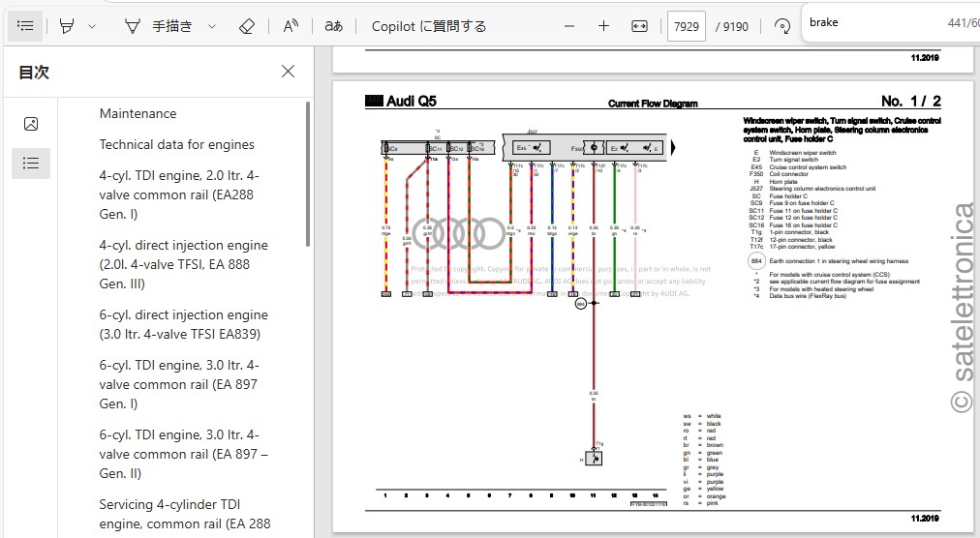This screenshot has height=538, width=980.
Task: Switch to page thumbnails view
Action: pyautogui.click(x=31, y=124)
